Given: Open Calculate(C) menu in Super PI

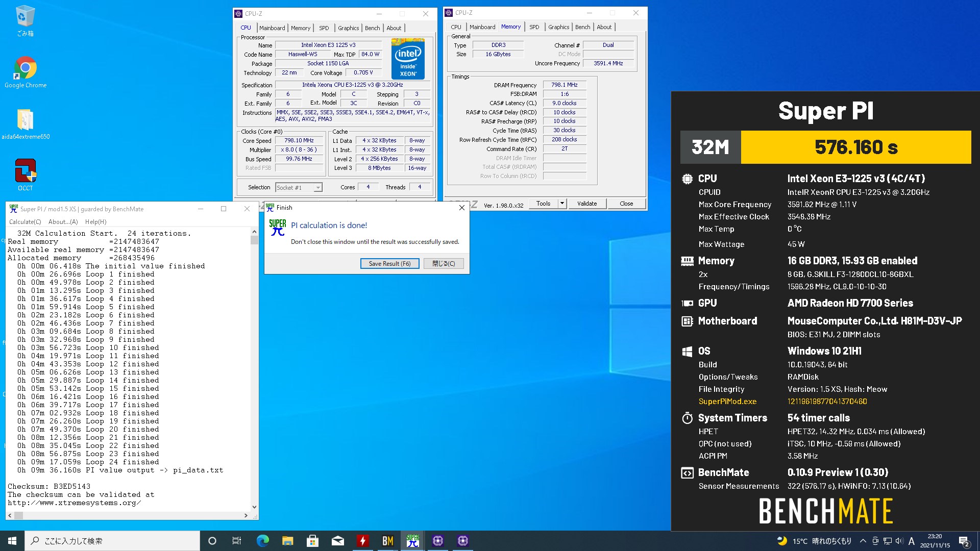Looking at the screenshot, I should [x=24, y=222].
